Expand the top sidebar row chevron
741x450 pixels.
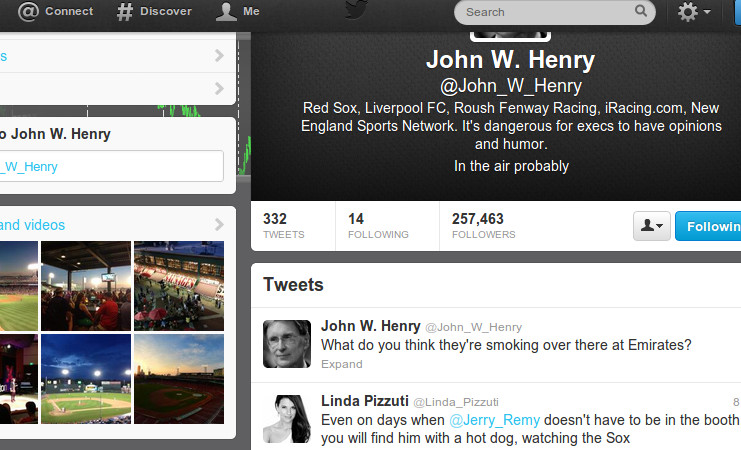tap(219, 56)
